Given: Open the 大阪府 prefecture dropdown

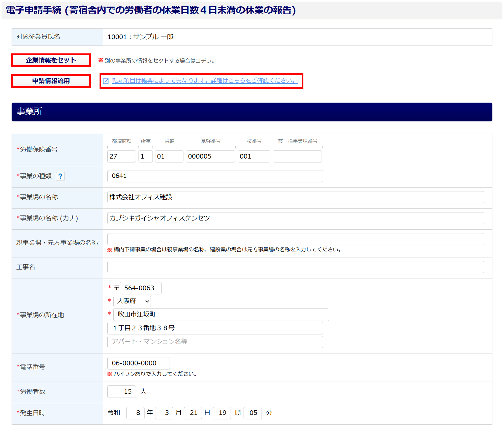Looking at the screenshot, I should [x=132, y=301].
